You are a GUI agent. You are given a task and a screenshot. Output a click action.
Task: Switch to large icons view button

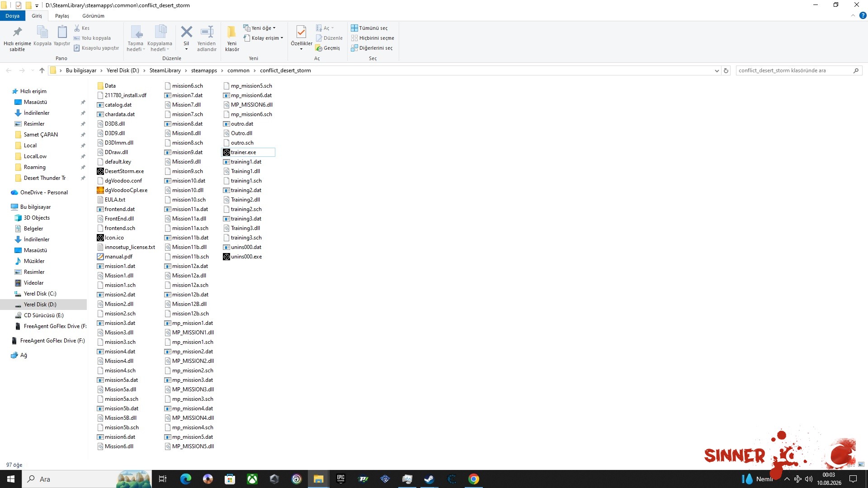click(861, 465)
